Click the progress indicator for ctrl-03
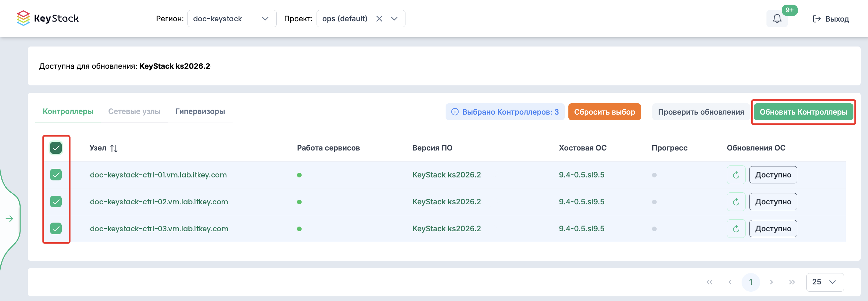Viewport: 868px width, 301px height. click(654, 229)
